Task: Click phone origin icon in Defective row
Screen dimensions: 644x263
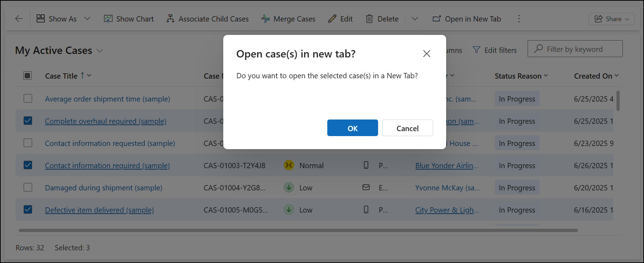Action: [366, 209]
